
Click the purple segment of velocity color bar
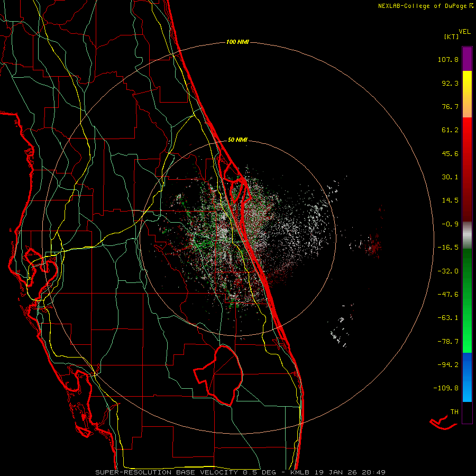click(467, 59)
